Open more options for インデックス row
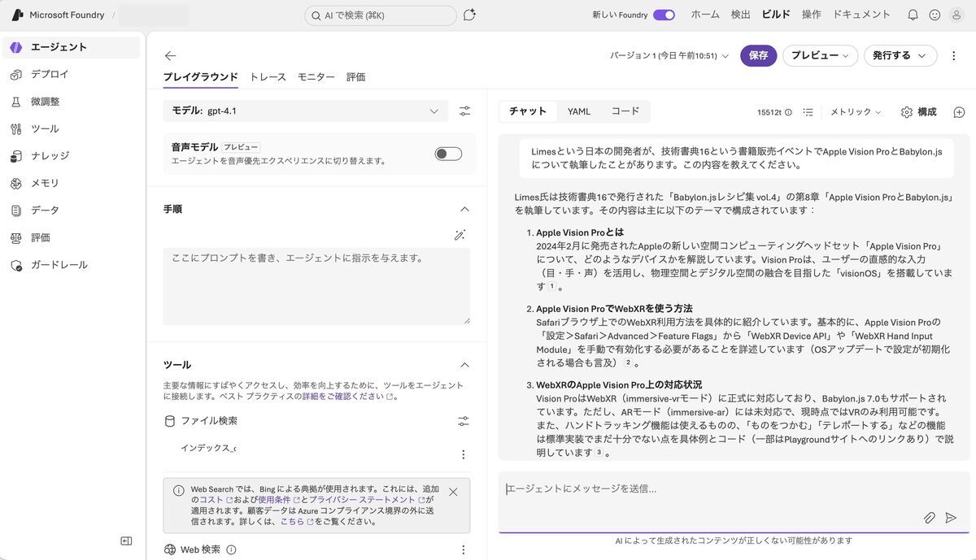The image size is (976, 560). click(464, 454)
